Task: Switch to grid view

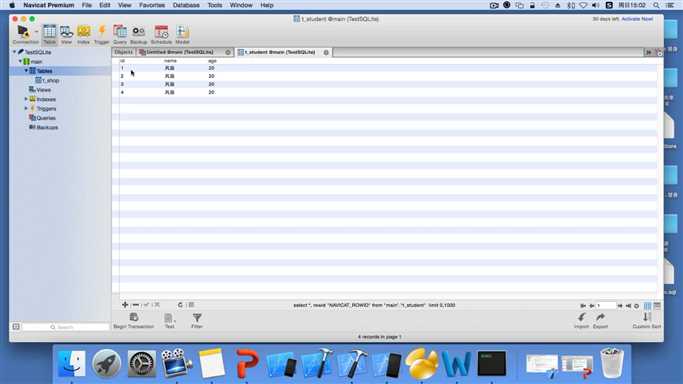Action: pos(648,306)
